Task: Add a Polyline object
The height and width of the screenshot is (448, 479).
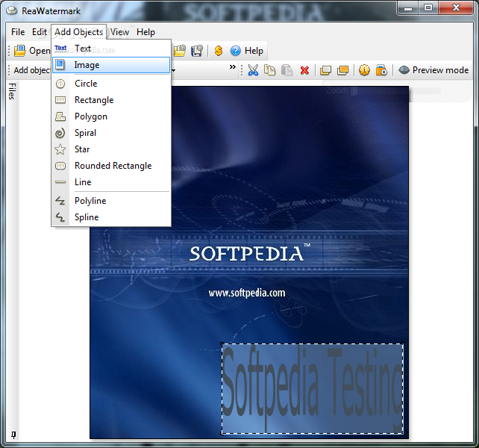Action: click(111, 201)
